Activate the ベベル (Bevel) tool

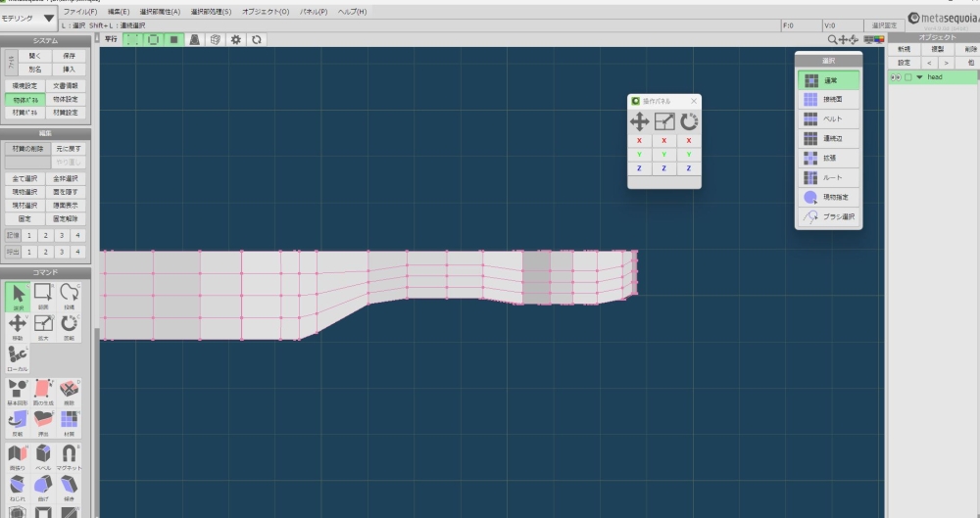click(44, 456)
